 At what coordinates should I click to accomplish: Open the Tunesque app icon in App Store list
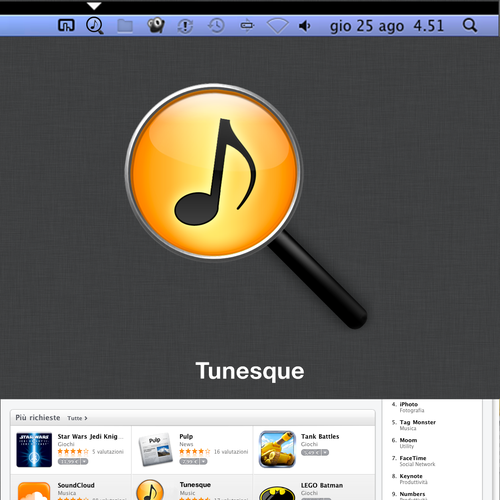(x=150, y=490)
